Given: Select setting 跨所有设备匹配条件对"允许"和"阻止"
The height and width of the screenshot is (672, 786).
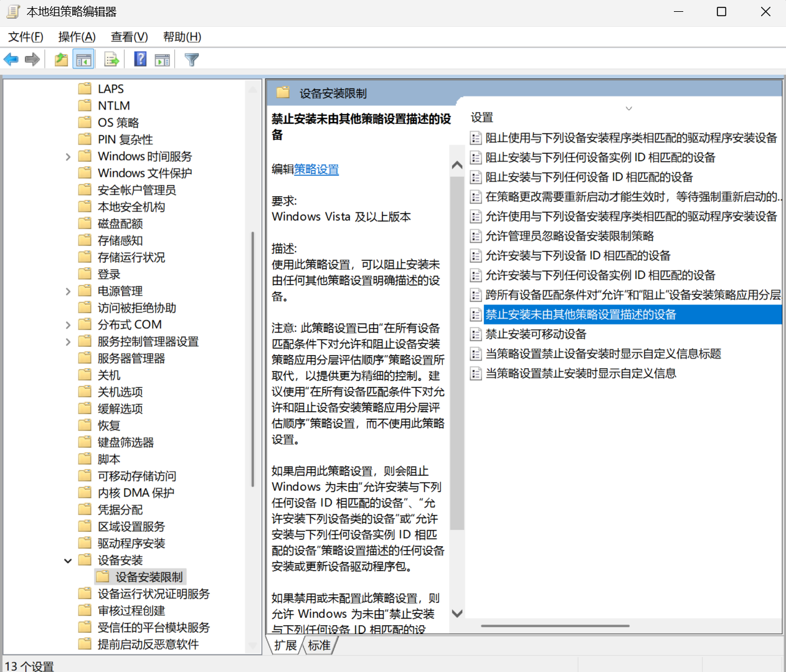Looking at the screenshot, I should click(x=633, y=295).
